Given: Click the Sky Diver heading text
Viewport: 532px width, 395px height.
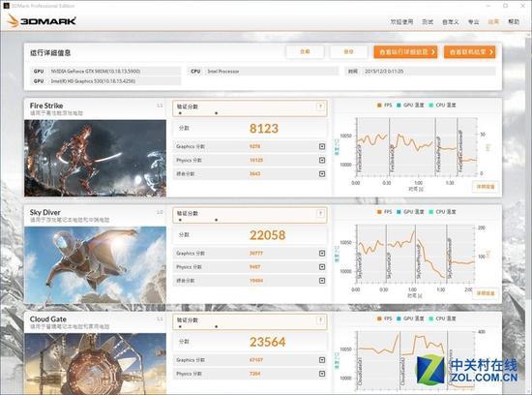Looking at the screenshot, I should 44,212.
